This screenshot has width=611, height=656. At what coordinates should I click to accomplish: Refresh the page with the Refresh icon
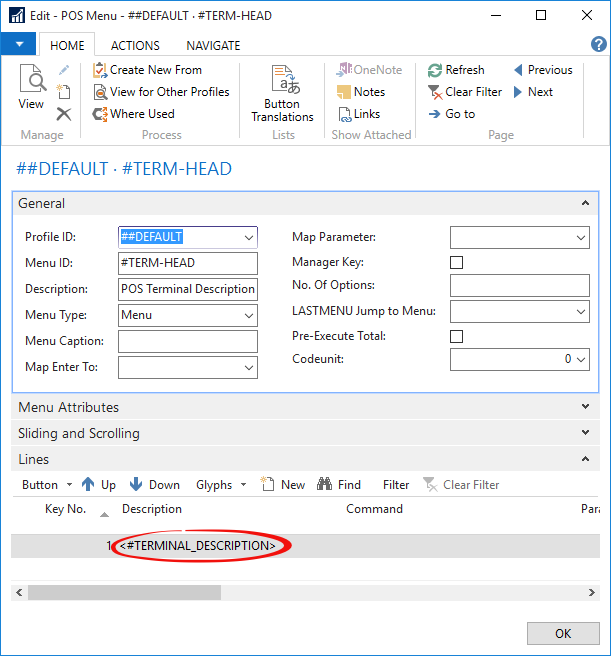click(435, 70)
